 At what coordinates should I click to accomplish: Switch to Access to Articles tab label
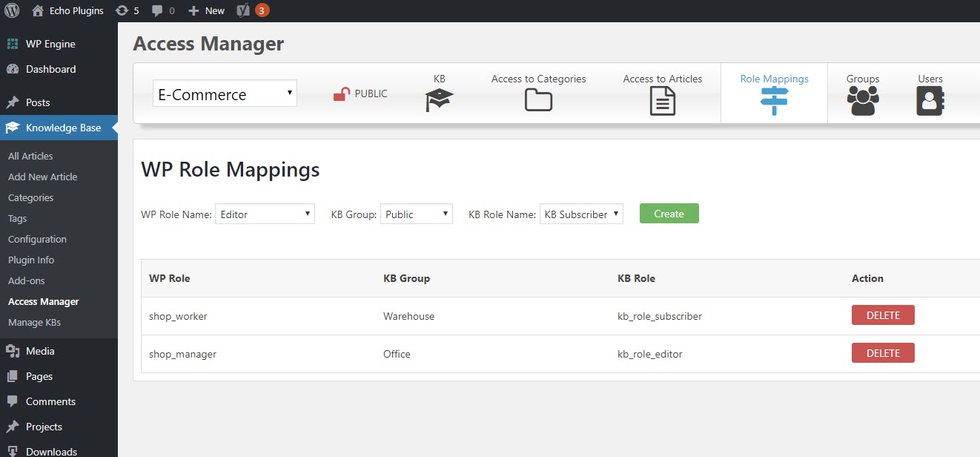[663, 79]
